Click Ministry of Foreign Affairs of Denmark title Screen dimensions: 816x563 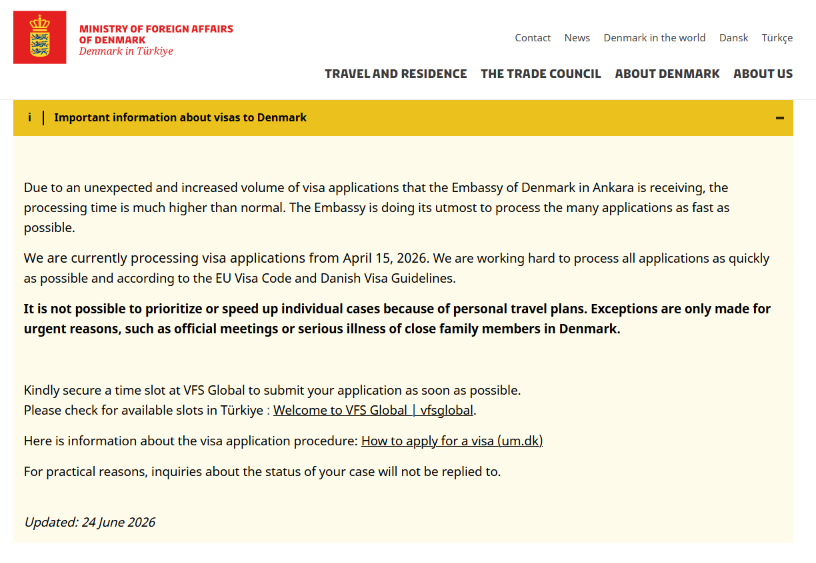pyautogui.click(x=156, y=34)
